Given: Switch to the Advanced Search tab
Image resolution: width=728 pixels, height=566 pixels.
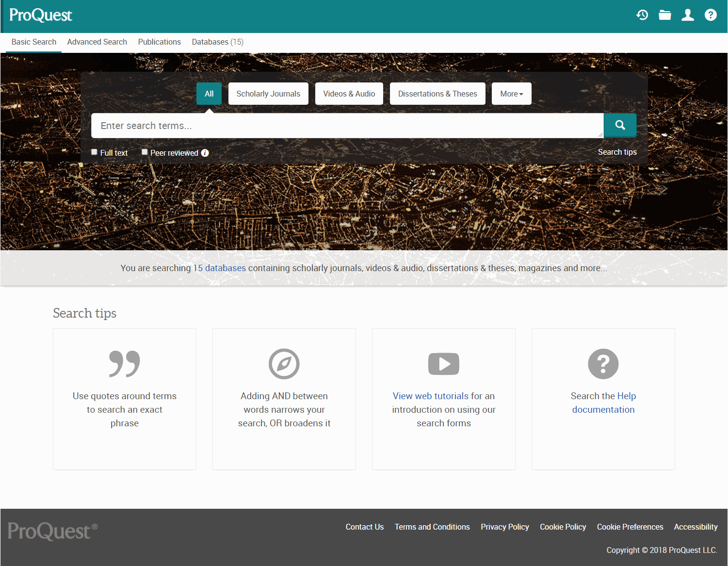Looking at the screenshot, I should pos(97,42).
